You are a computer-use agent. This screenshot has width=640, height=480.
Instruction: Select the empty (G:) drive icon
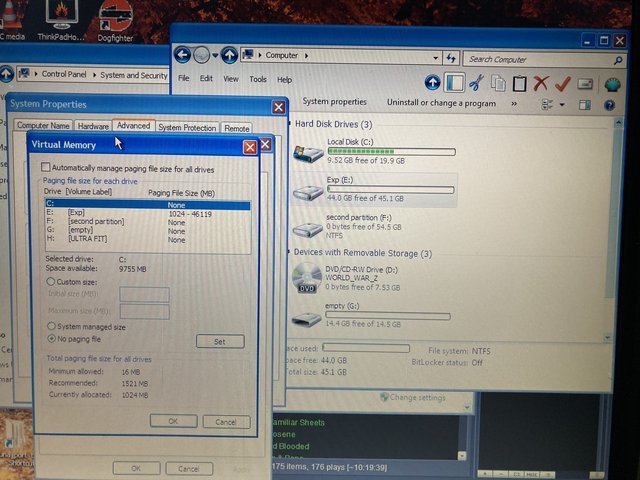click(x=307, y=319)
